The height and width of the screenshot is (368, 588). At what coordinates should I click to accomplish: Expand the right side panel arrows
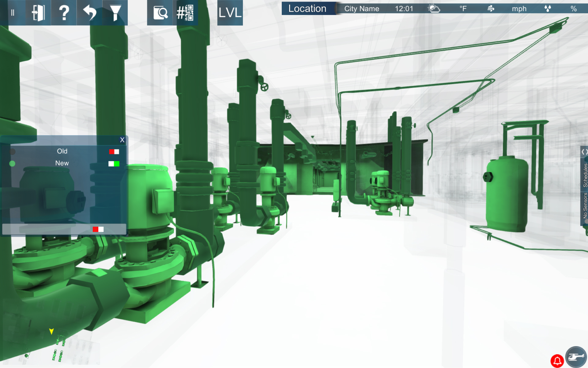pos(584,151)
